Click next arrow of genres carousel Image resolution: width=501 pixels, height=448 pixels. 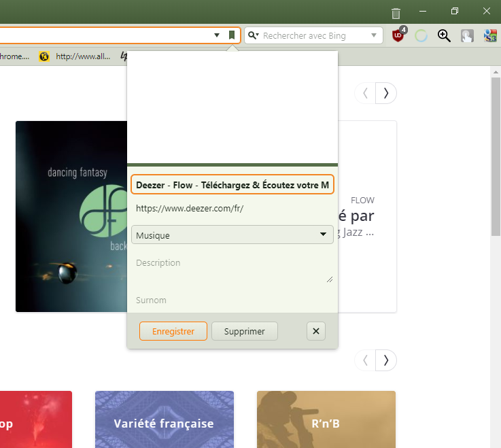coord(386,360)
